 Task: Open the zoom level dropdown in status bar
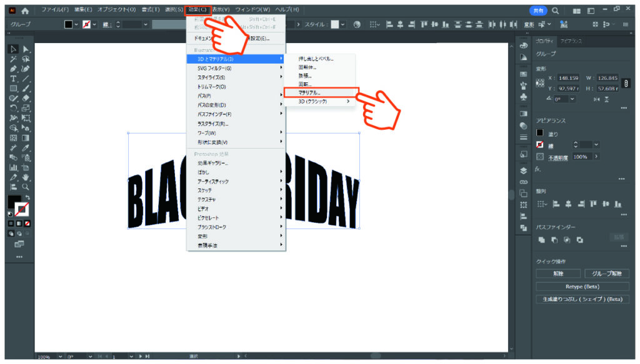pos(60,357)
